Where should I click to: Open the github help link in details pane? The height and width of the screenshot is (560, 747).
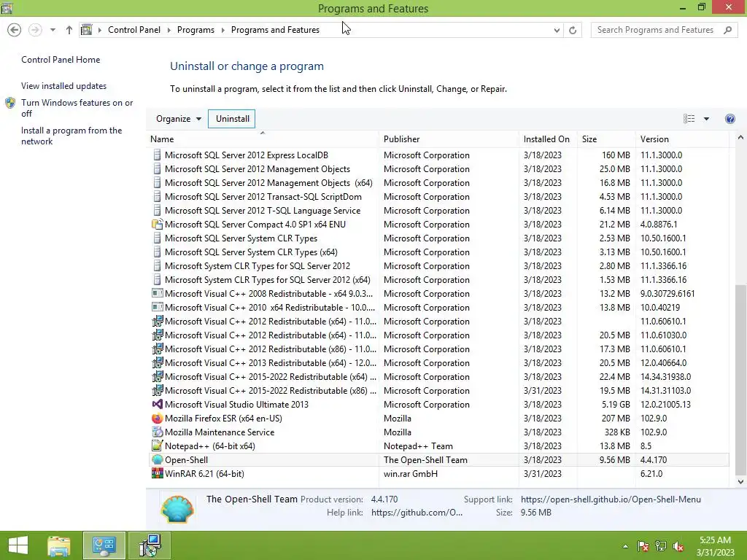pos(417,513)
